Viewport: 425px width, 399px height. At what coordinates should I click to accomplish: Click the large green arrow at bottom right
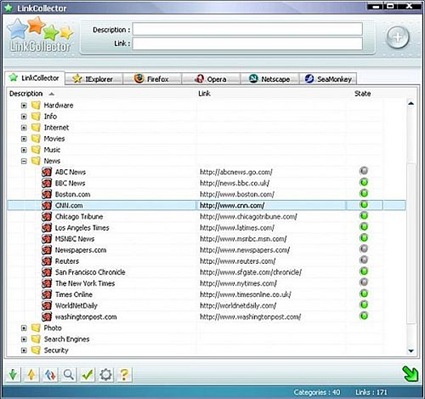(410, 373)
